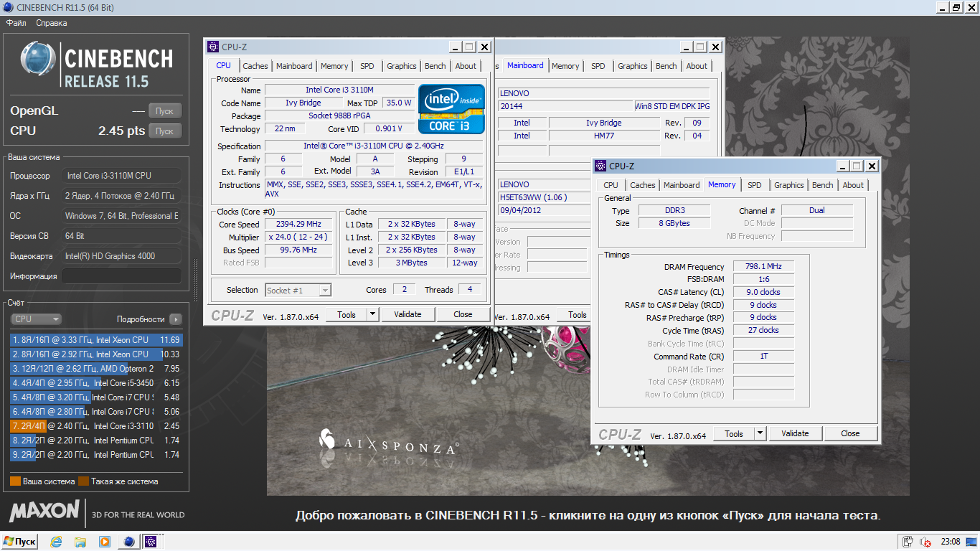Select CPU tab in the Memory CPU-Z window
Image resolution: width=980 pixels, height=551 pixels.
click(611, 185)
